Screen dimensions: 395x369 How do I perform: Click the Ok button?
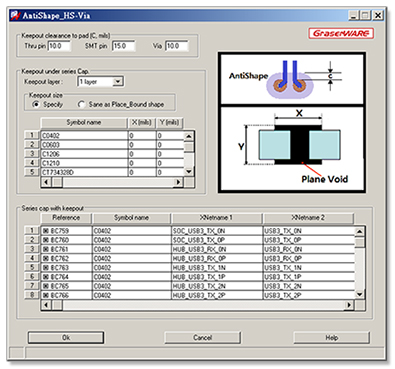(66, 338)
